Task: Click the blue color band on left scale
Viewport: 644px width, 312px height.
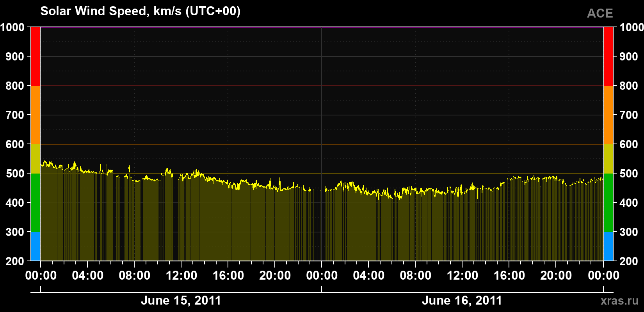Action: [36, 246]
